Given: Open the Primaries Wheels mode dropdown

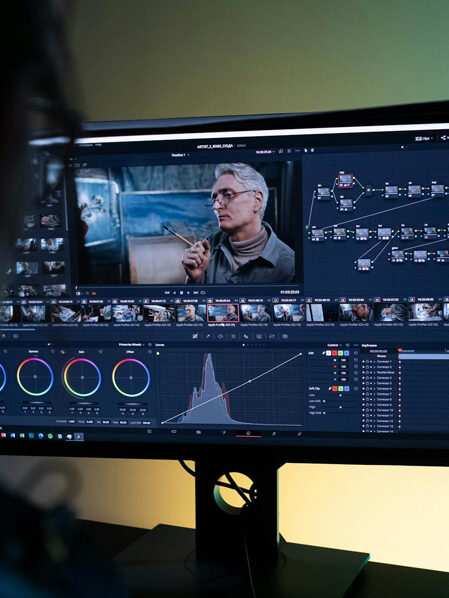Looking at the screenshot, I should click(x=132, y=344).
